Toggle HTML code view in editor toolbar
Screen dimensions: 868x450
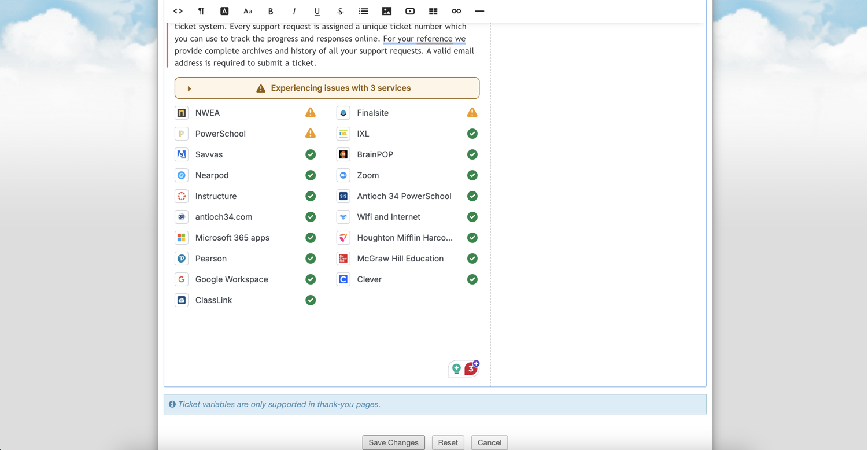[178, 11]
